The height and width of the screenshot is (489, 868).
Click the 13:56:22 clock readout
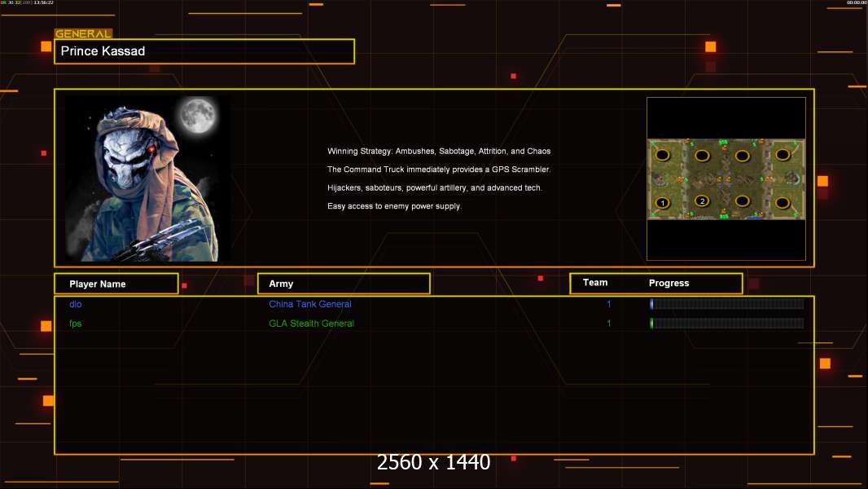[x=44, y=2]
